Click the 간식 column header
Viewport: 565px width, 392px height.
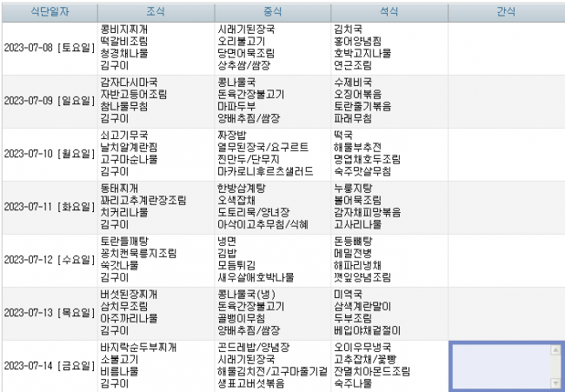point(506,11)
